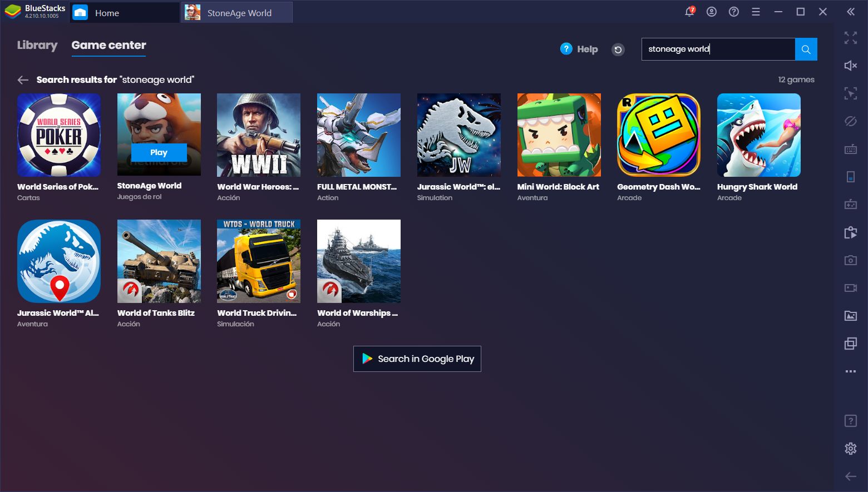Click Play on StoneAge World
Image resolution: width=868 pixels, height=492 pixels.
tap(159, 152)
